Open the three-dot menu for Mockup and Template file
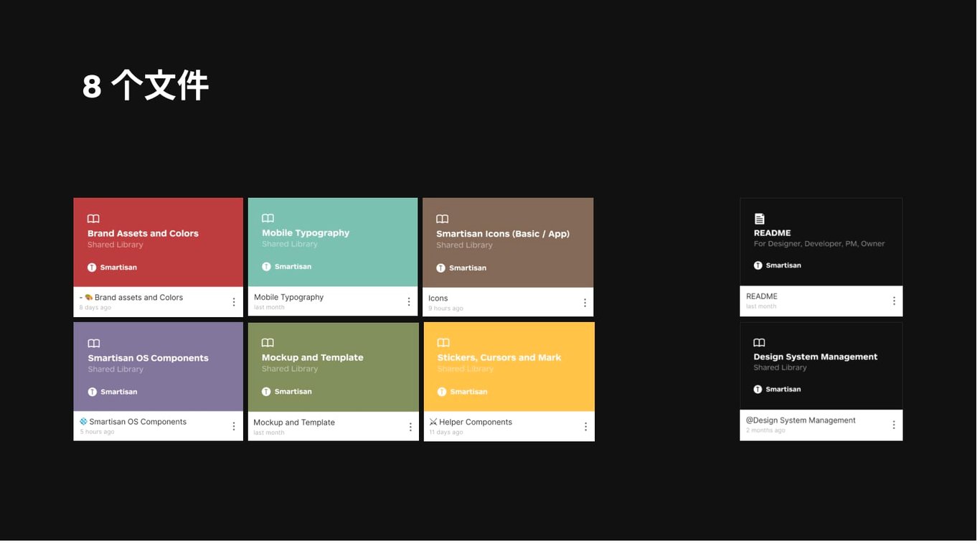Screen dimensions: 980x551 [410, 427]
